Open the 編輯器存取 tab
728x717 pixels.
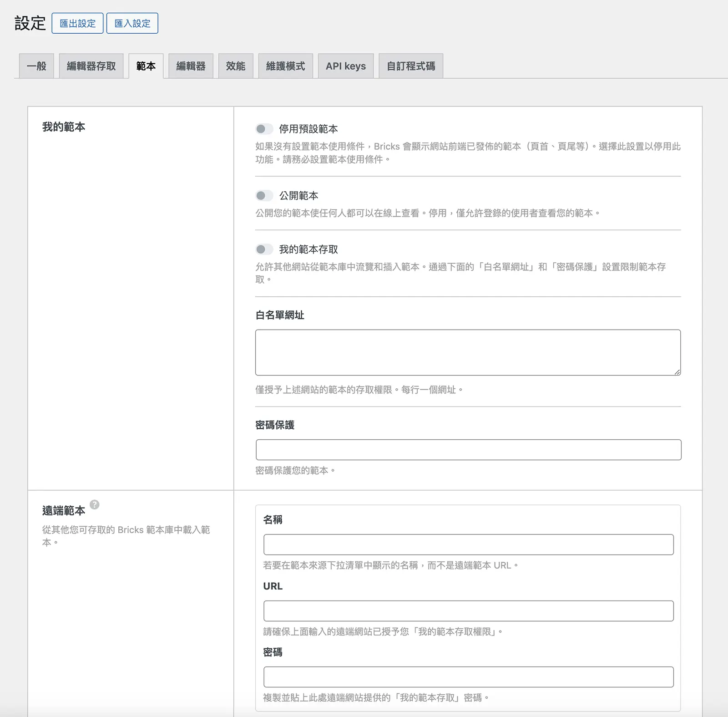point(91,66)
